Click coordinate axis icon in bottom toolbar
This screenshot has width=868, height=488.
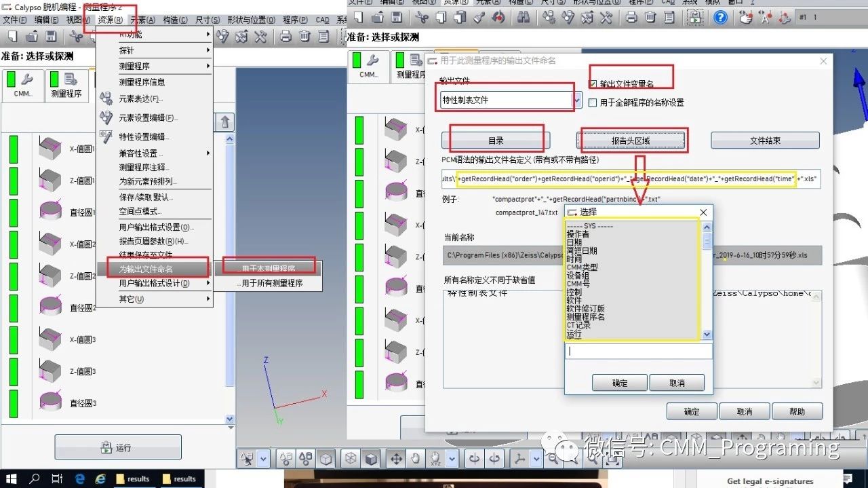(521, 459)
